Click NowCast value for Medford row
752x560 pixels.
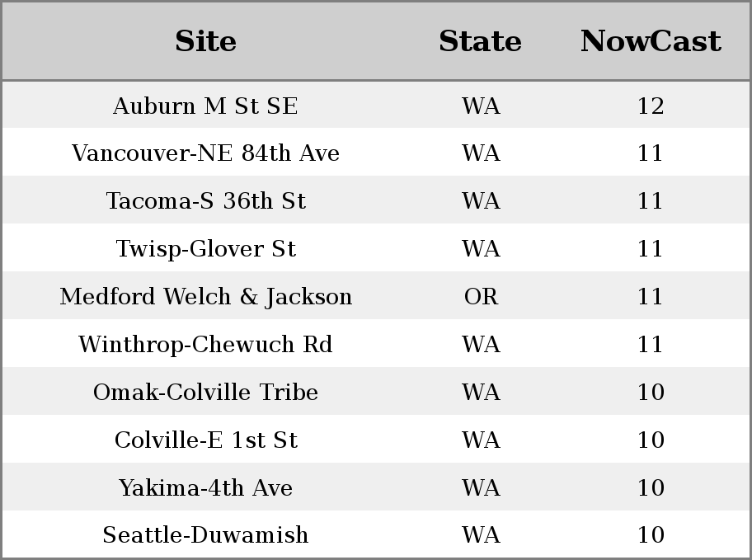tap(651, 297)
